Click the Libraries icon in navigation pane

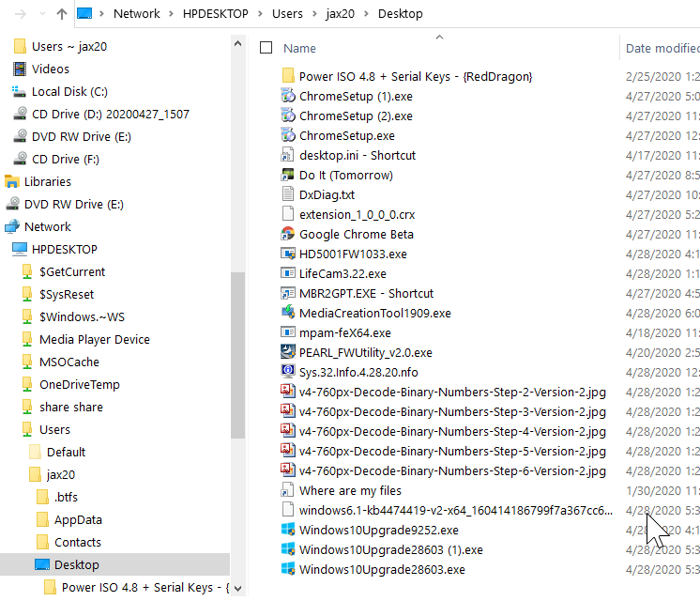pos(12,181)
